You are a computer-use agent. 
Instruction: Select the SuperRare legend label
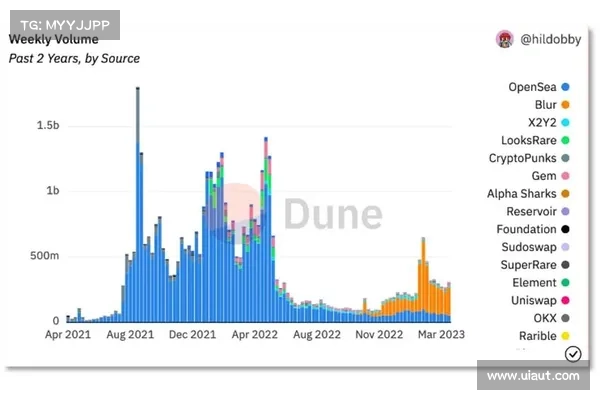click(x=528, y=265)
